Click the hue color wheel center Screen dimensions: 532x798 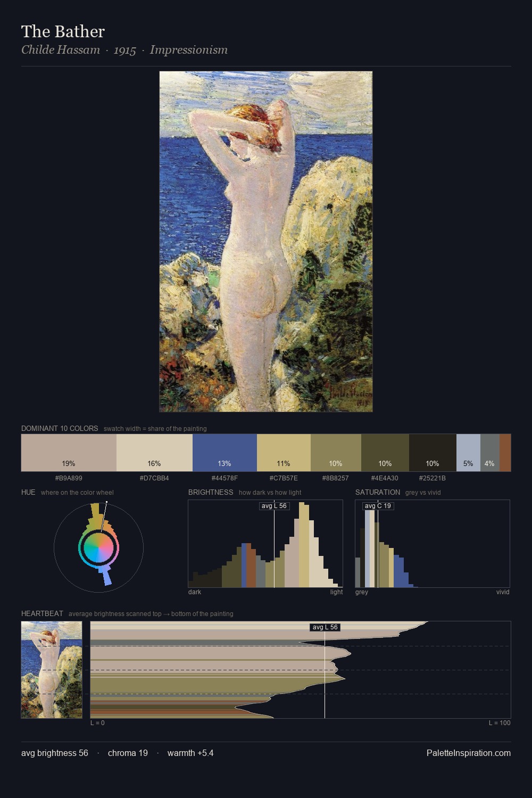[x=99, y=547]
